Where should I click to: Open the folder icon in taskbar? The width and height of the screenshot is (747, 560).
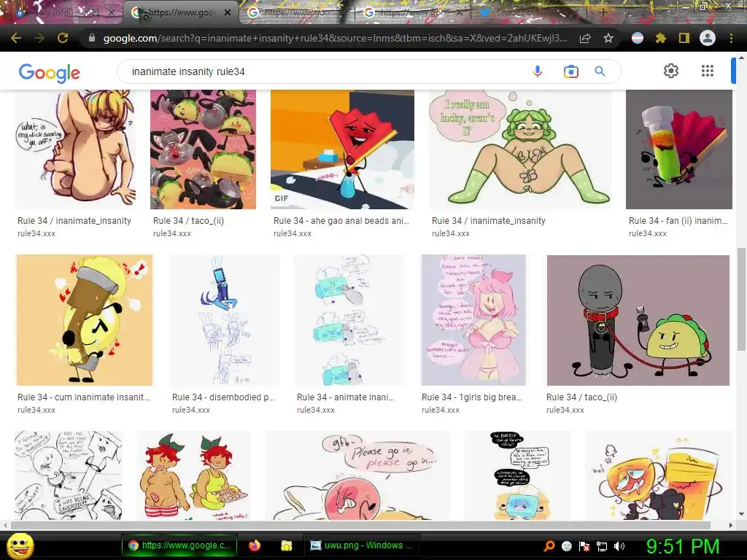coord(286,545)
